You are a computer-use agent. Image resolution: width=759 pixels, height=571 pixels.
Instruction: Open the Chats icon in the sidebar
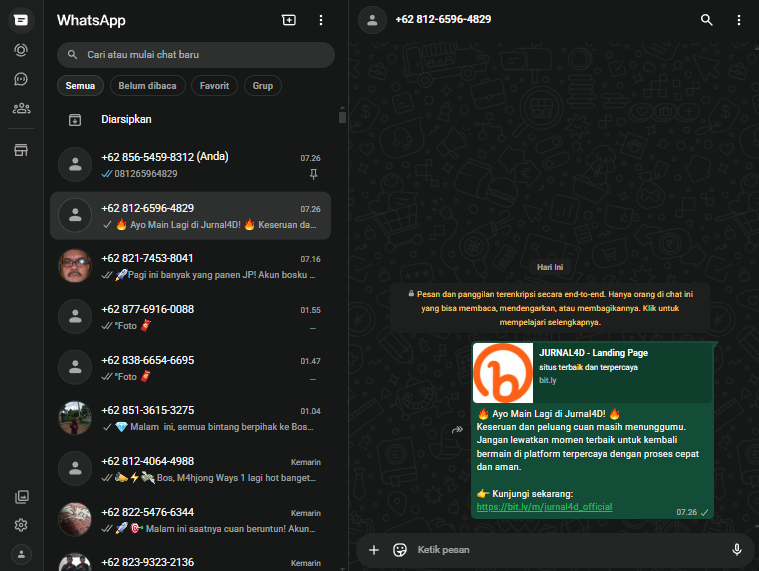21,20
